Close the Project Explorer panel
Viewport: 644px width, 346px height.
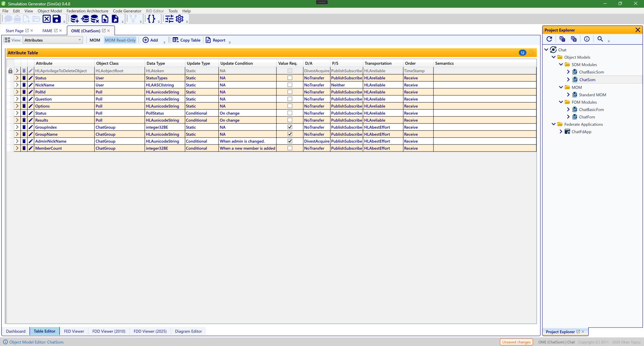pos(638,30)
